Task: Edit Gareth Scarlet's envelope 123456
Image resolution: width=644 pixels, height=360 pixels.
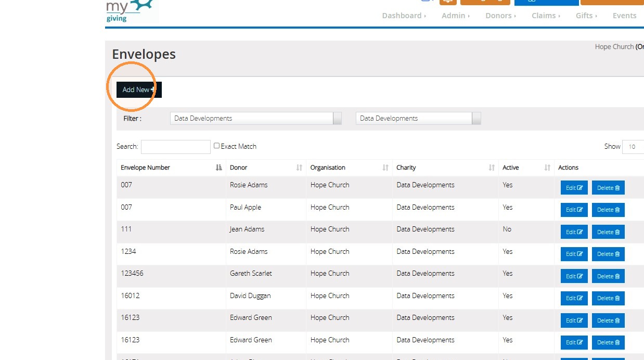Action: pyautogui.click(x=574, y=276)
